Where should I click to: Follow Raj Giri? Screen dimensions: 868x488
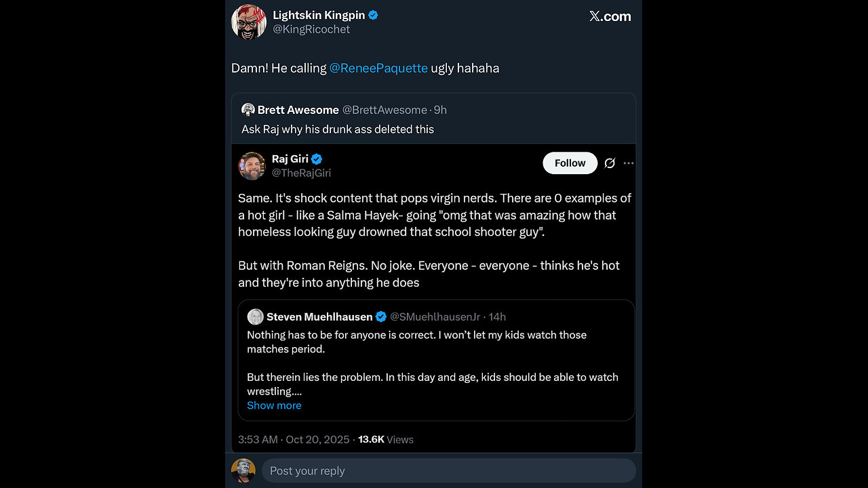coord(570,163)
